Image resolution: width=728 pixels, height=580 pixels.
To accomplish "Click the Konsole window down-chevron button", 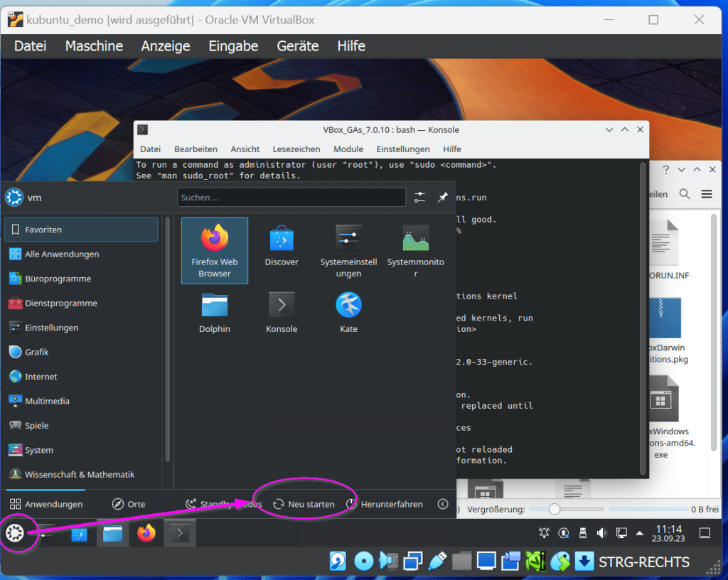I will pyautogui.click(x=609, y=130).
